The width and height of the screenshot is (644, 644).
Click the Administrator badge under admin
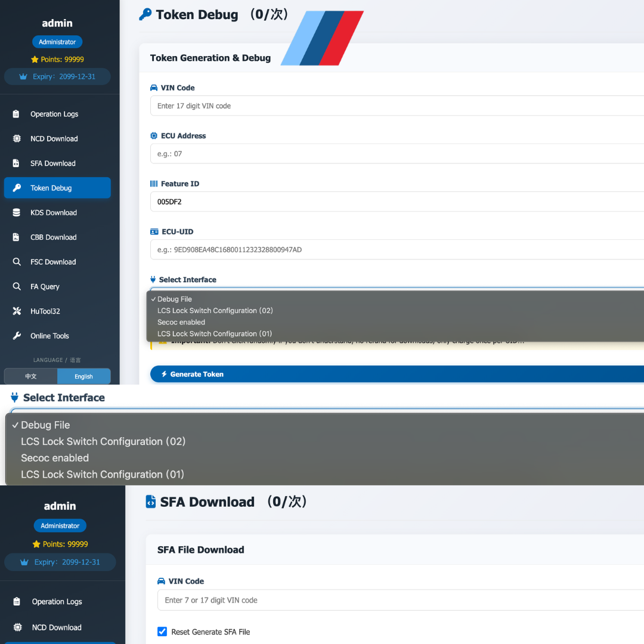pos(57,42)
